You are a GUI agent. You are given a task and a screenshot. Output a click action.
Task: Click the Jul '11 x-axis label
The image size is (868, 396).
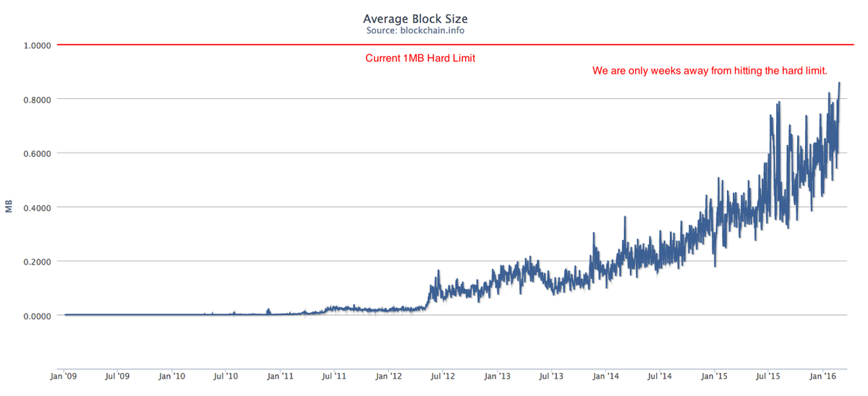click(x=334, y=376)
